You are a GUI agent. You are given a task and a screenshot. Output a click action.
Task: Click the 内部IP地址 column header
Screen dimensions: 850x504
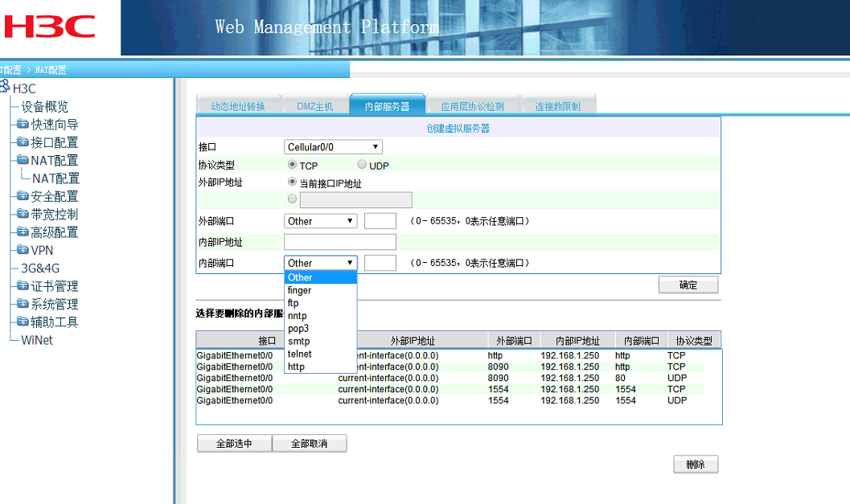coord(578,340)
